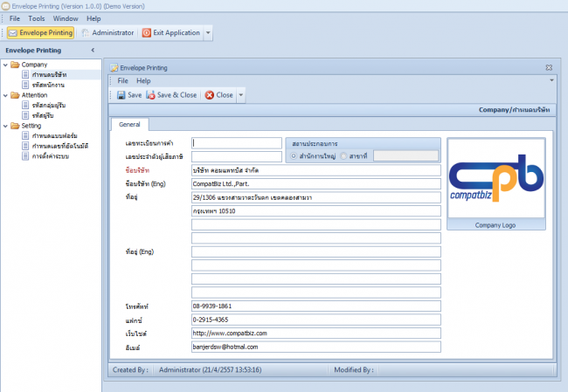Click the website field http://www.compatbiz.com
The width and height of the screenshot is (568, 392).
pos(315,333)
